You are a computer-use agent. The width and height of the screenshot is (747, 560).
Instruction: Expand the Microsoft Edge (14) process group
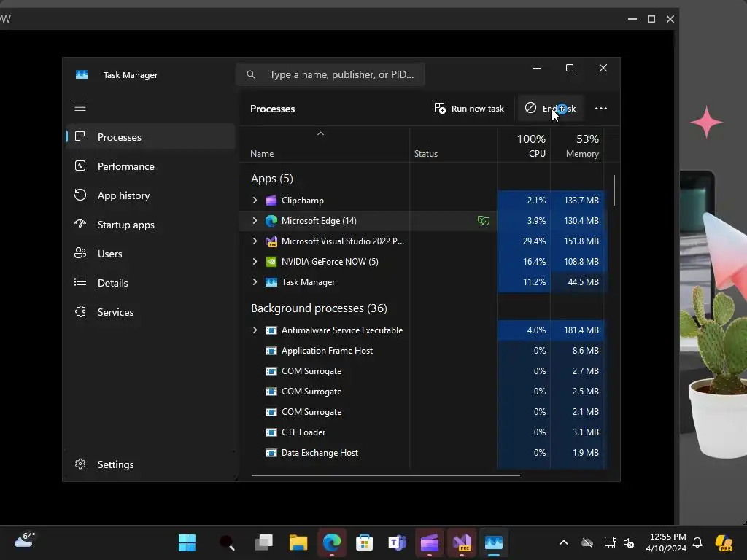point(255,220)
